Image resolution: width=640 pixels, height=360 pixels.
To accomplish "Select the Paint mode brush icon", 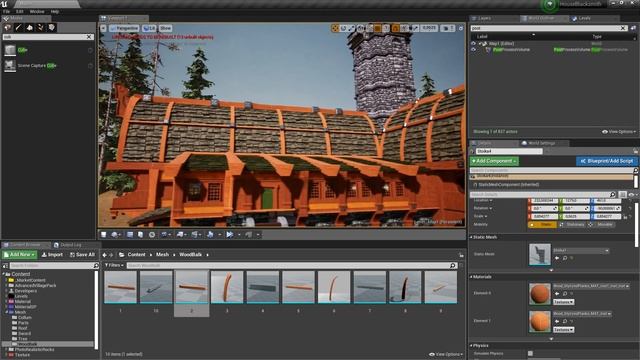I will [18, 27].
